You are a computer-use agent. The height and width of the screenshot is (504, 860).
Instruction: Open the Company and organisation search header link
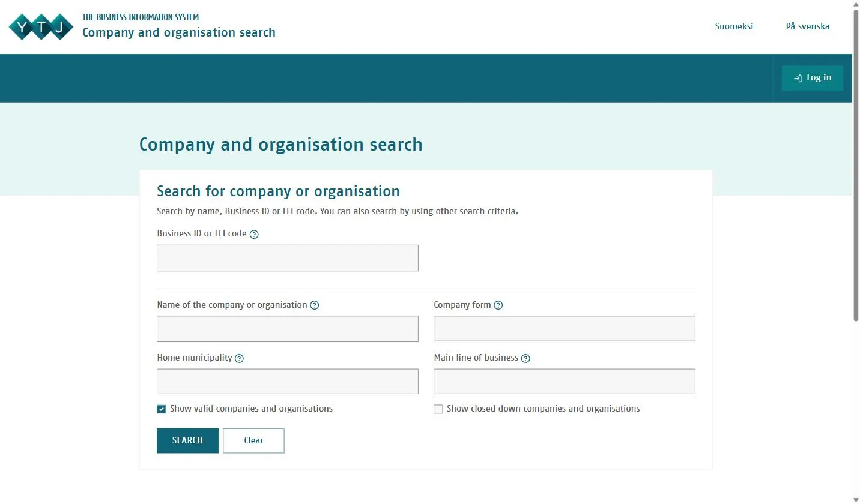point(179,32)
